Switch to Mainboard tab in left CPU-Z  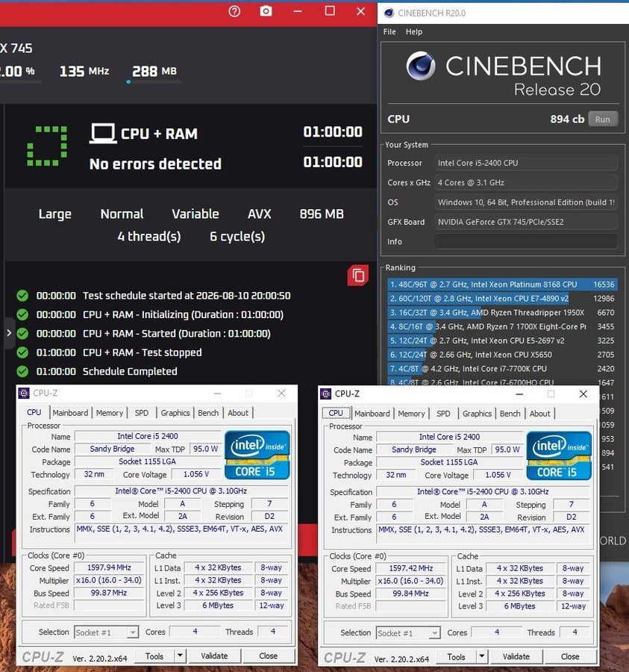coord(70,413)
